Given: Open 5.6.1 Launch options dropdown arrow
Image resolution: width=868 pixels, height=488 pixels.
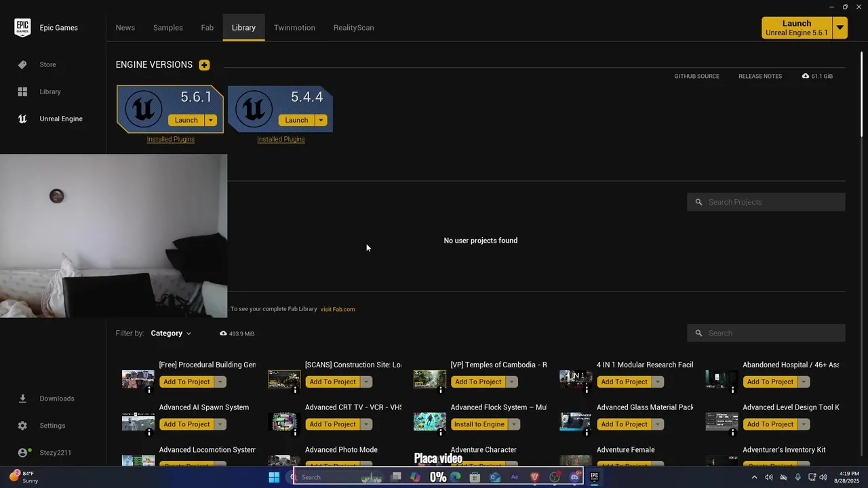Looking at the screenshot, I should 210,120.
